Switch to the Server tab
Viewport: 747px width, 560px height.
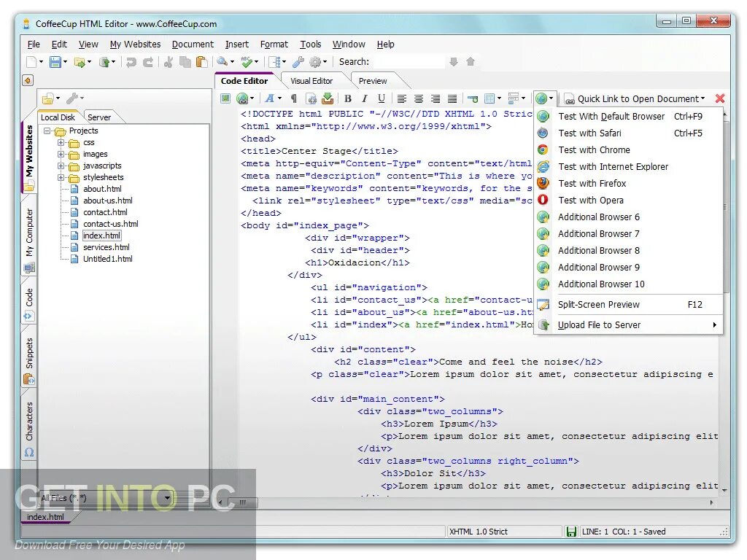(x=99, y=117)
